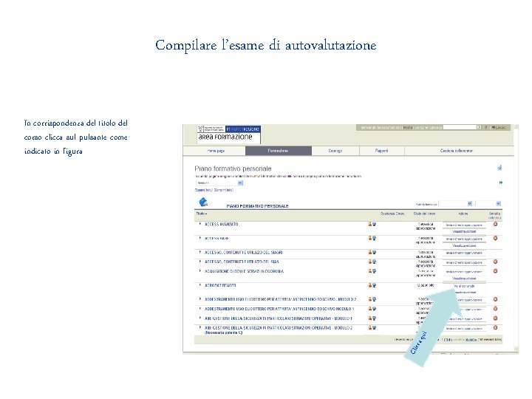
Task: Click Invia richiesta approvazione for ACCESS AVANZATO
Action: (464, 225)
